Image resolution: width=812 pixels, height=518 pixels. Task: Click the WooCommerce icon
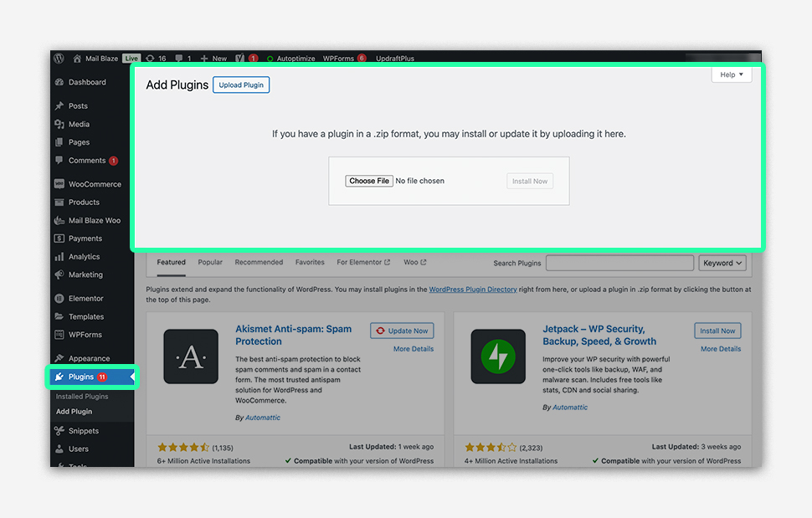pyautogui.click(x=59, y=184)
